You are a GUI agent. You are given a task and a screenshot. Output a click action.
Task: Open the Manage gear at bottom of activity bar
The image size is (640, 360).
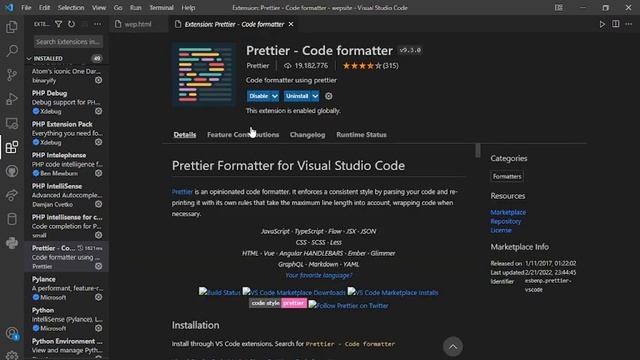[x=12, y=355]
